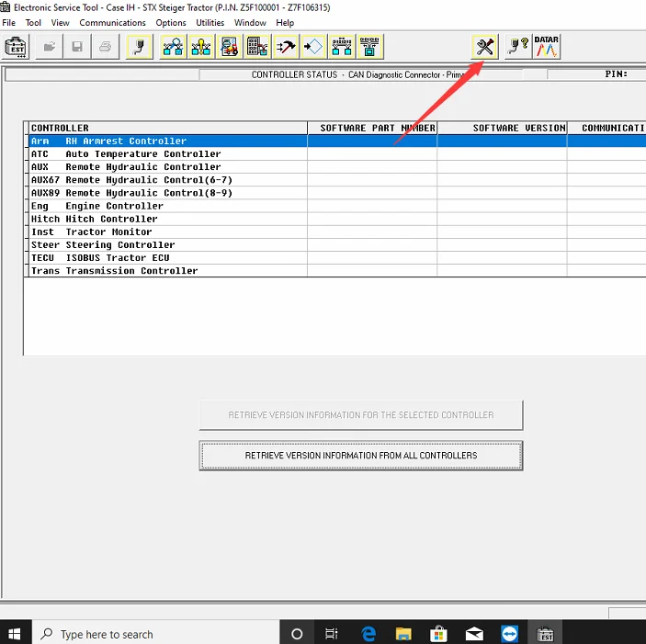Click the connector cable toolbar icon
Image resolution: width=646 pixels, height=644 pixels.
click(x=140, y=47)
